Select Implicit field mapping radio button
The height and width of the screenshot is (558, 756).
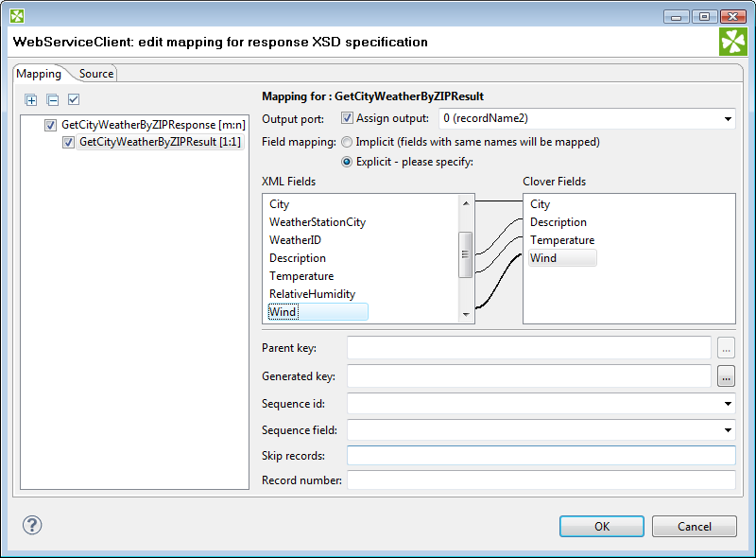tap(347, 142)
